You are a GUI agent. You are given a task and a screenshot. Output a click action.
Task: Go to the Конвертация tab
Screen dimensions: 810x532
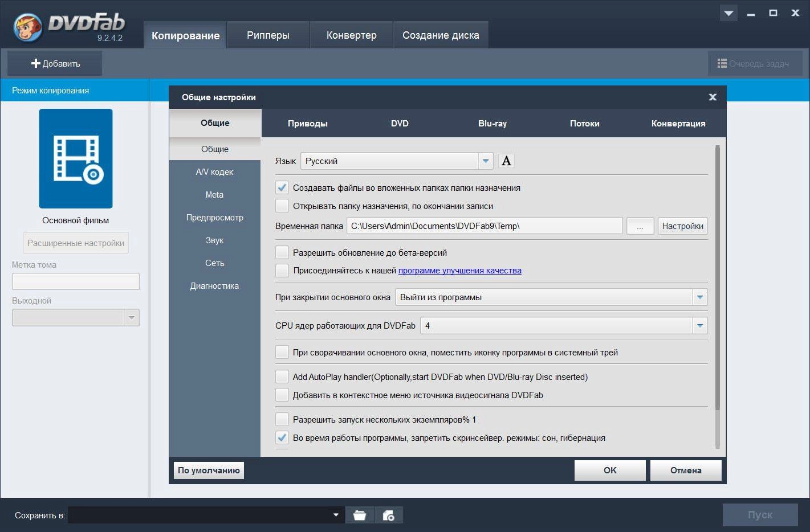coord(678,123)
